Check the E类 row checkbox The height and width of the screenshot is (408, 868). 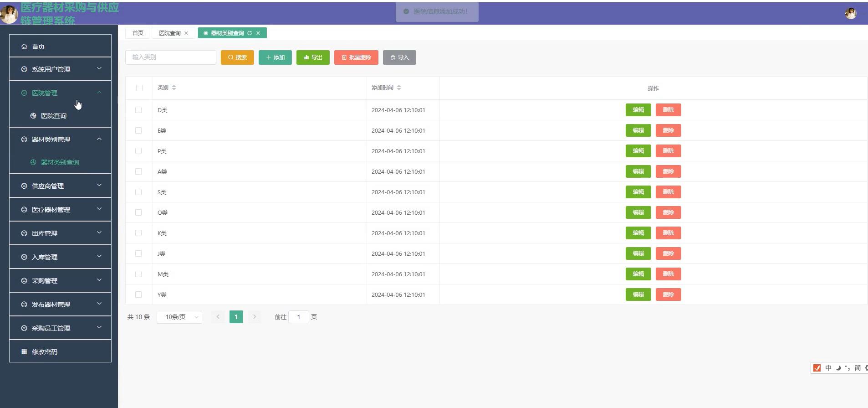[x=138, y=130]
